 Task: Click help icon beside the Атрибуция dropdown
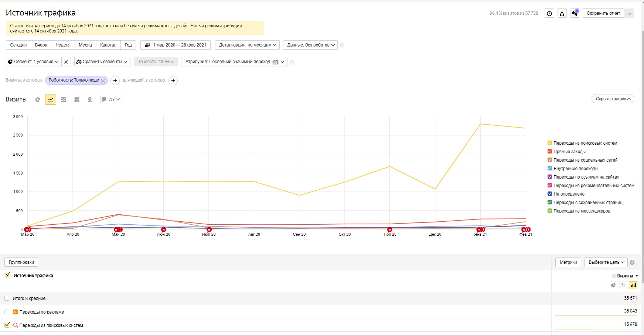[292, 62]
